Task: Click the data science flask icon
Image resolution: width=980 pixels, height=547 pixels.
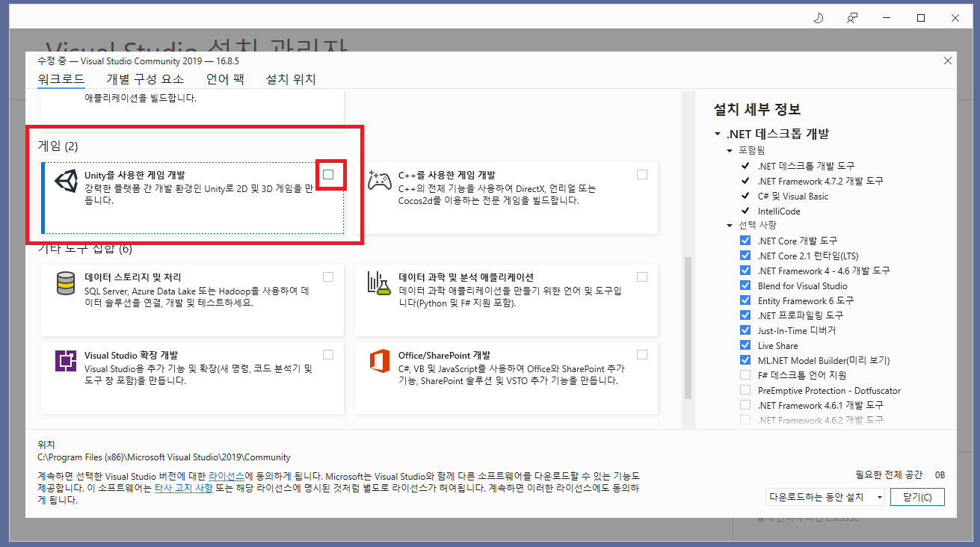Action: tap(380, 283)
